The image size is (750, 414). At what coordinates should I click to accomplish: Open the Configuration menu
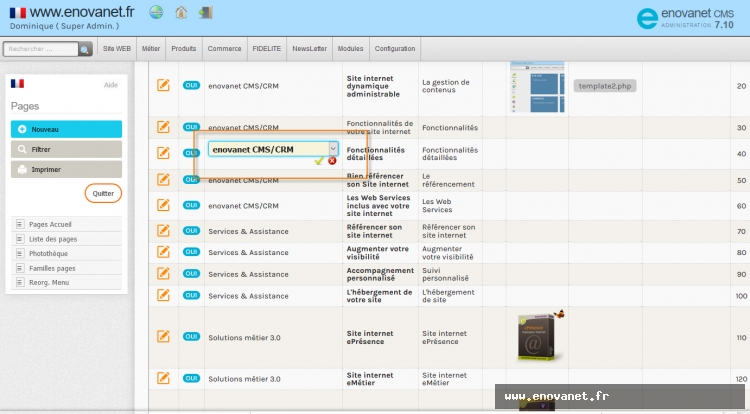[x=395, y=49]
